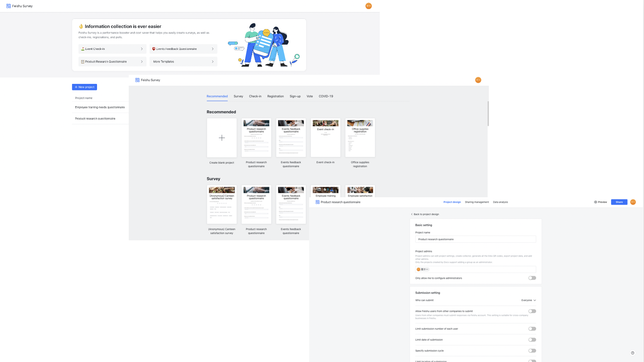Select the Create blank project thumbnail
Image resolution: width=644 pixels, height=362 pixels.
click(222, 138)
